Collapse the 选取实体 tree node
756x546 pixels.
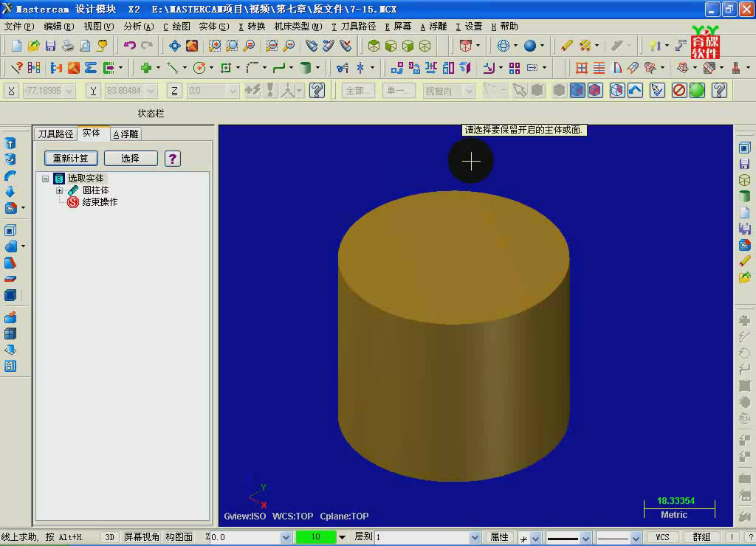coord(45,179)
